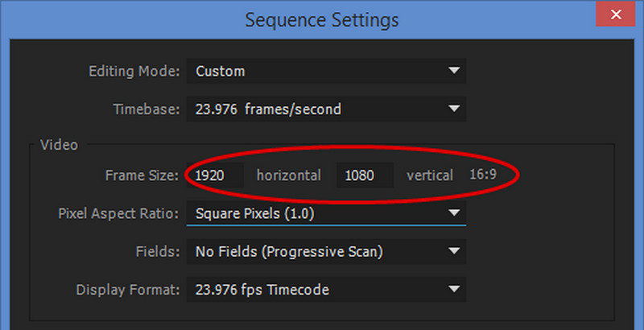Select the horizontal frame size field 1920
This screenshot has width=644, height=330.
tap(215, 175)
